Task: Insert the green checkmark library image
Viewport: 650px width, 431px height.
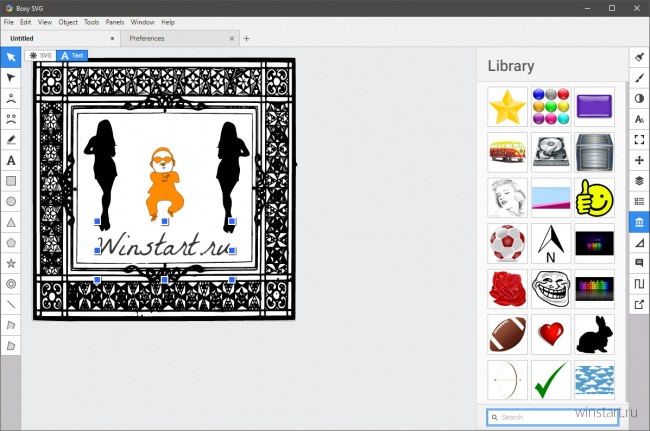Action: tap(551, 380)
